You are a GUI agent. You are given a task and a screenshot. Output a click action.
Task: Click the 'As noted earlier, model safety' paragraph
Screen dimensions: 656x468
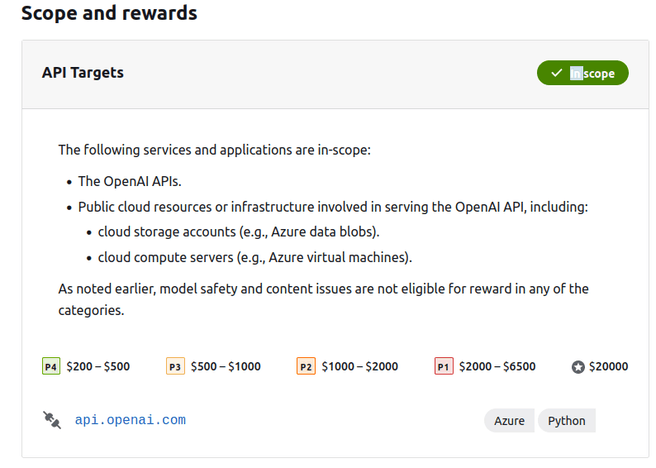(x=323, y=299)
